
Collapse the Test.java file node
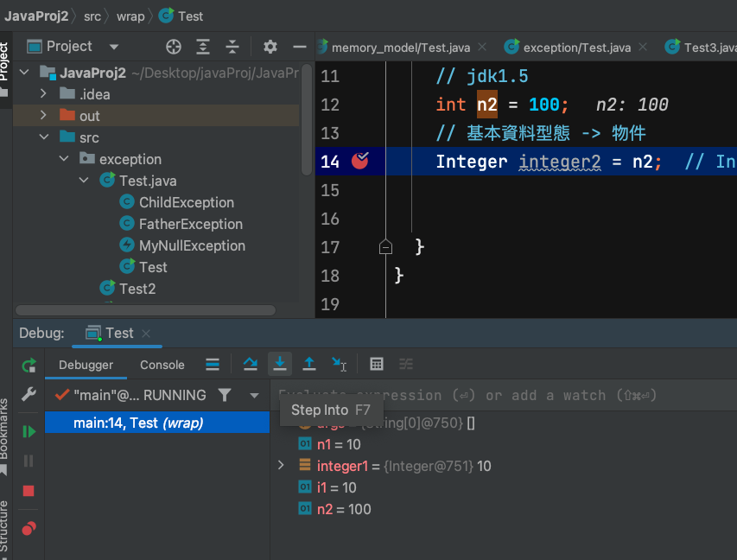coord(84,180)
